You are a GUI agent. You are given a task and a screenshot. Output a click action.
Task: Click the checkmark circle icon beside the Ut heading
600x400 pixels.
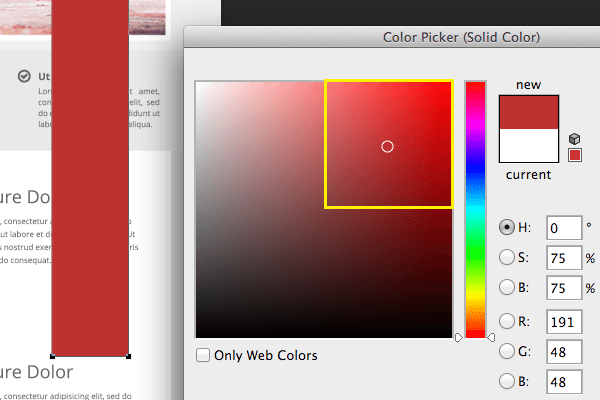click(24, 76)
